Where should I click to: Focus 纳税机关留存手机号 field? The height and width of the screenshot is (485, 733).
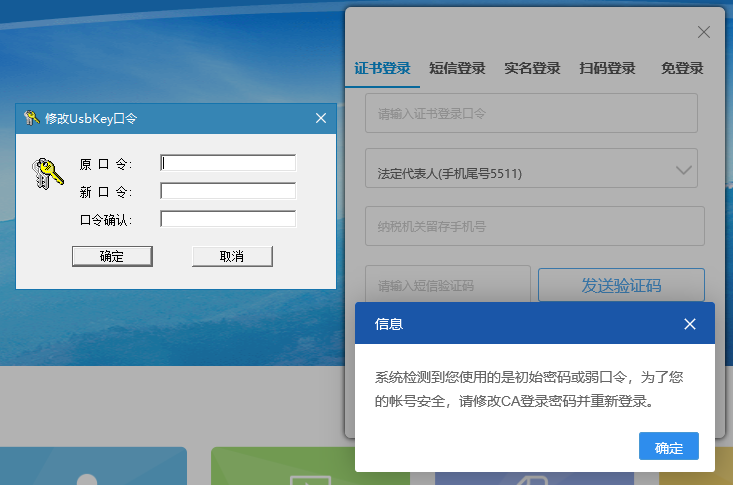534,226
